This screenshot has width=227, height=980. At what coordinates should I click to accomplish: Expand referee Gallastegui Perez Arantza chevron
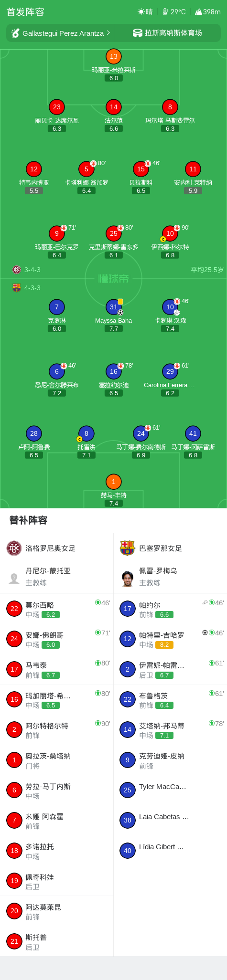108,33
